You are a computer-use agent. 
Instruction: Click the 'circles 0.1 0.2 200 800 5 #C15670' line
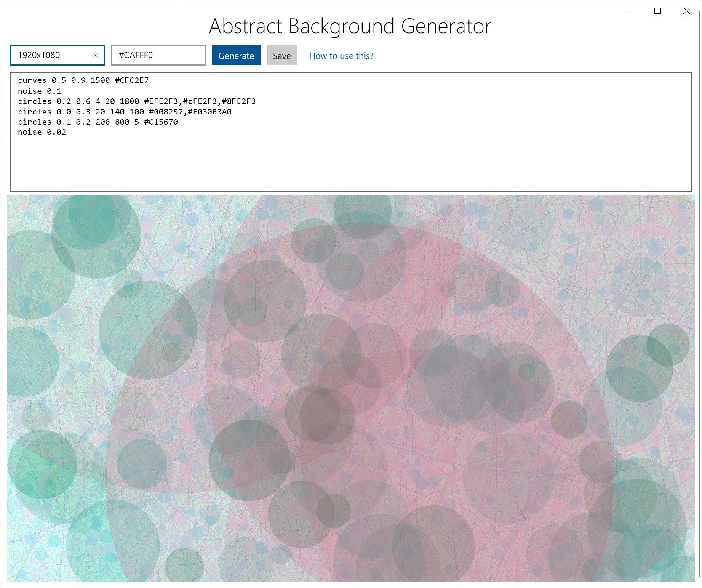(x=98, y=122)
